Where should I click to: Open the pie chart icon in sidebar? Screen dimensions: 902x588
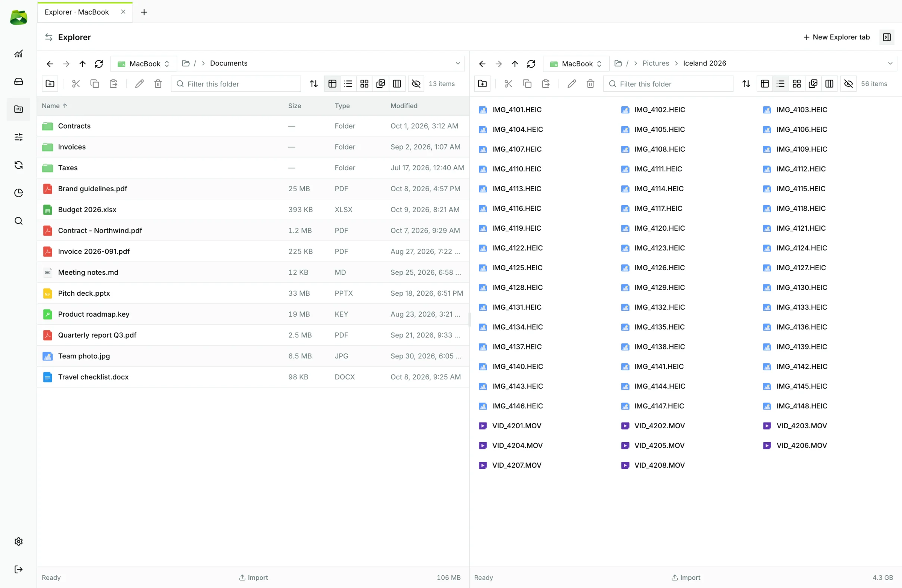18,193
